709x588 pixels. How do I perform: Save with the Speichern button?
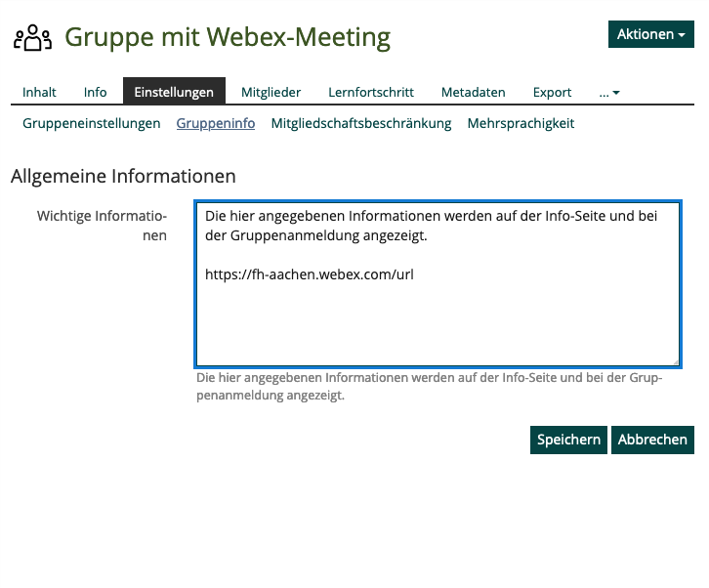point(568,440)
